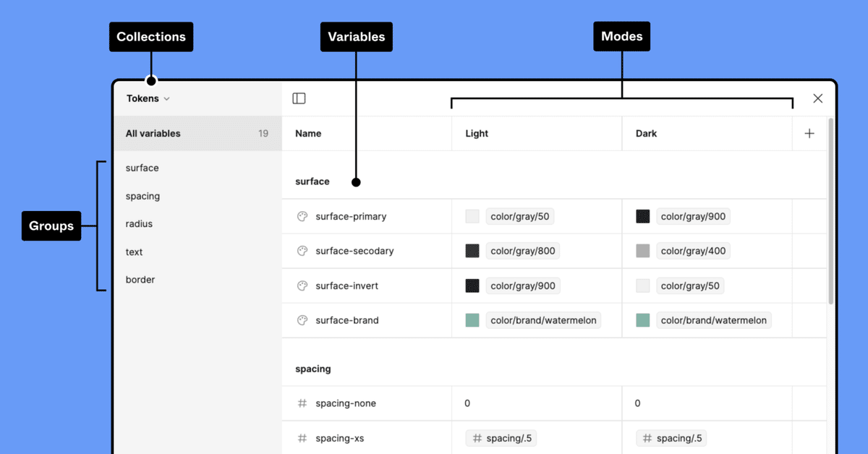Click surface-invert Dark color swatch
The height and width of the screenshot is (454, 868).
pyautogui.click(x=642, y=286)
